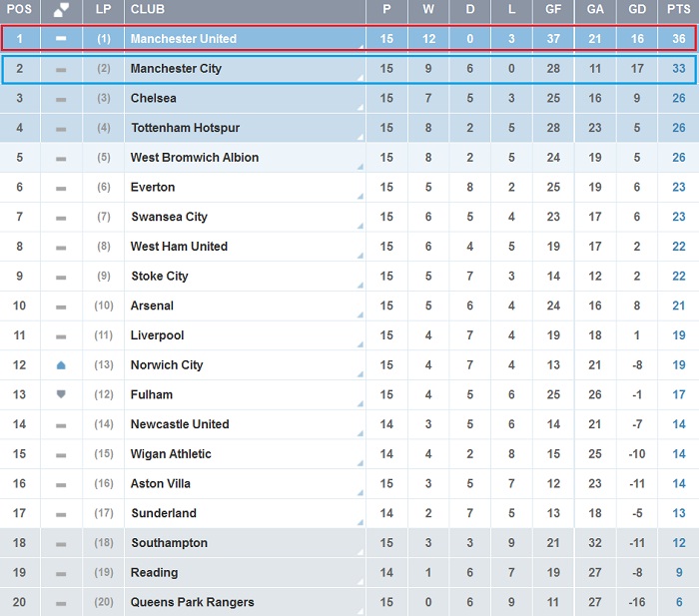Image resolution: width=699 pixels, height=616 pixels.
Task: Click Reading's points value 9
Action: [679, 572]
